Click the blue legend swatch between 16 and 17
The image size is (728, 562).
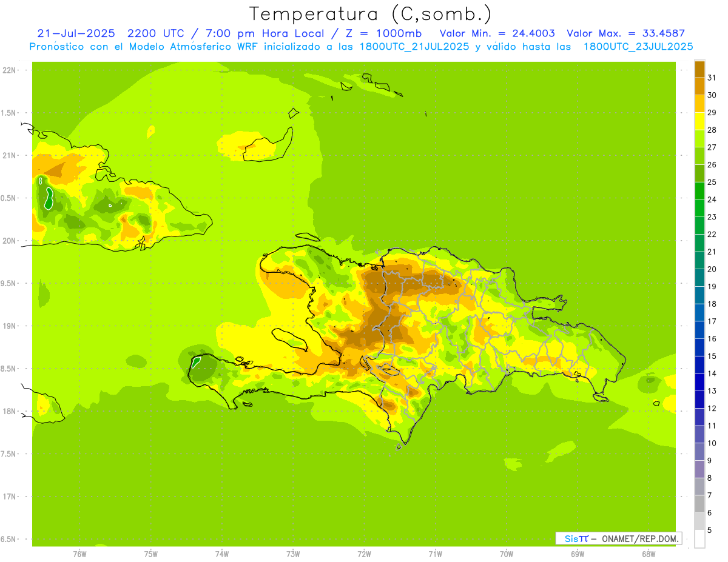pyautogui.click(x=699, y=330)
